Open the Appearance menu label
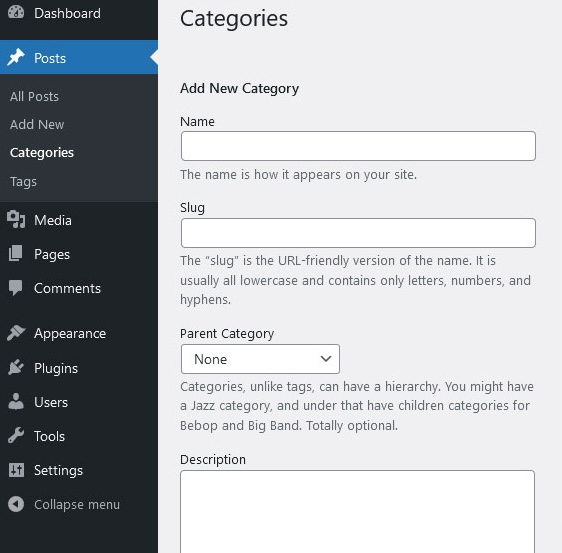562x553 pixels. (70, 334)
